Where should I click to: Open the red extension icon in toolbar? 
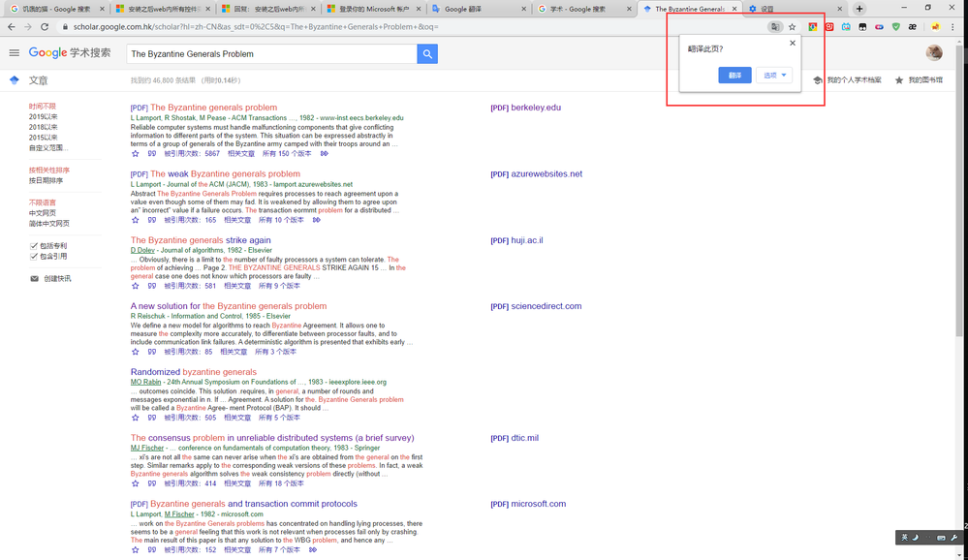pos(829,26)
